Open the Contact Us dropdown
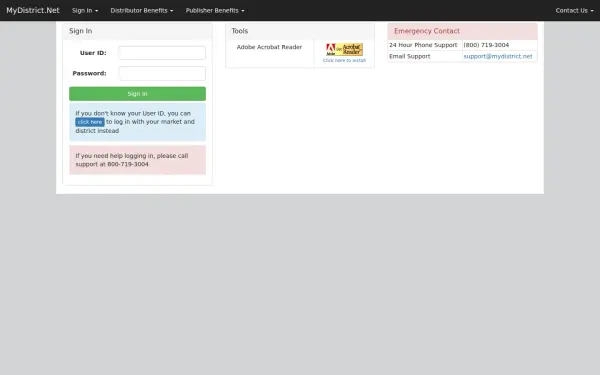Screen dimensions: 600x375 click(574, 10)
